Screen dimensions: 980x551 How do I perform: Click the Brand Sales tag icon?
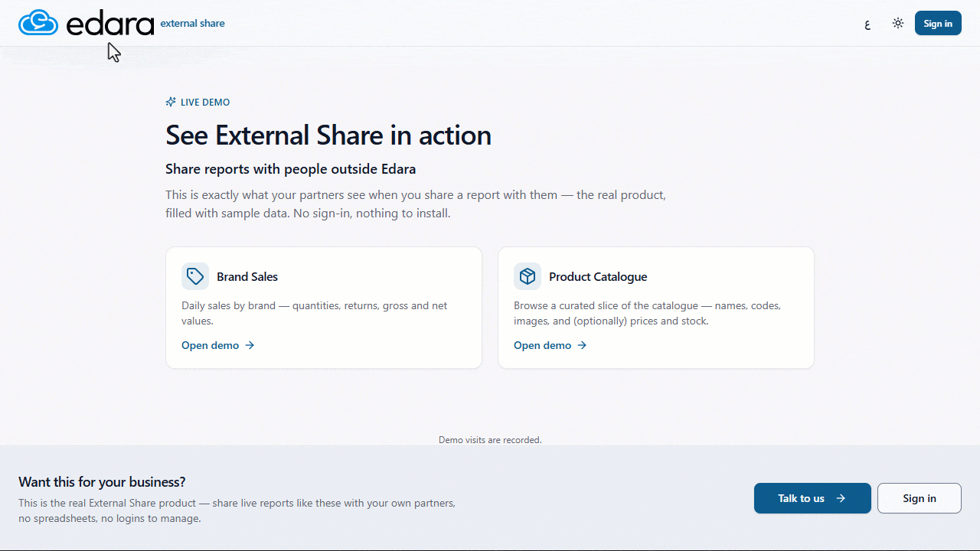195,276
